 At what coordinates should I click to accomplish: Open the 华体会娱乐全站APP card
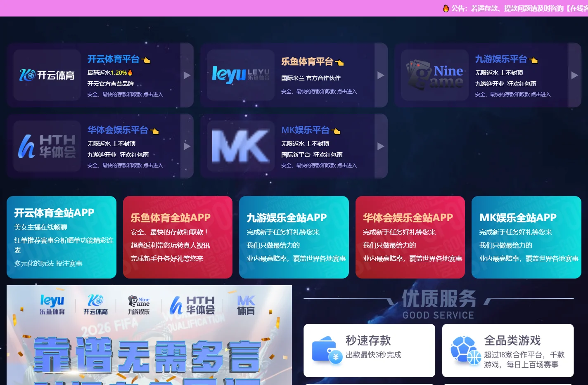(x=410, y=237)
